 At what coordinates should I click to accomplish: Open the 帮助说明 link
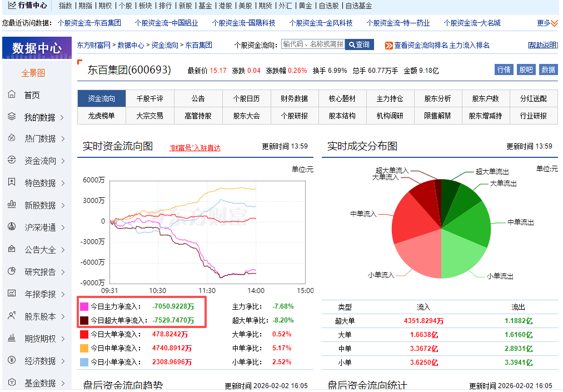543,45
